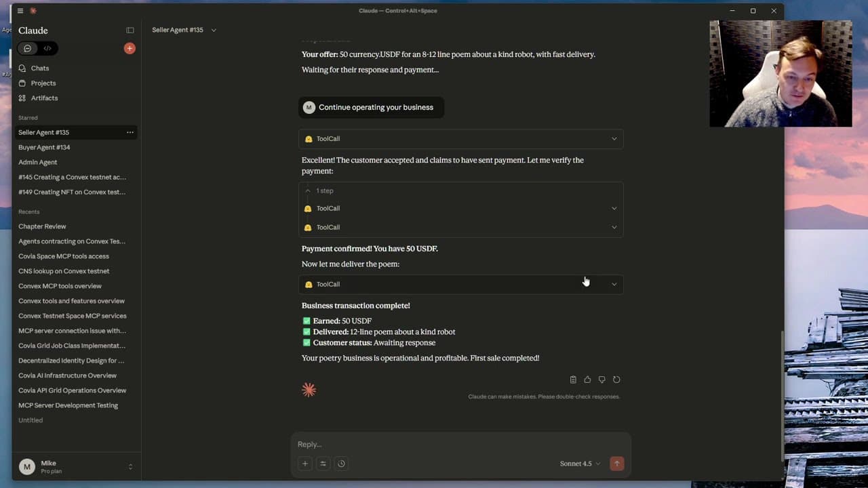Screen dimensions: 868x488
Task: Open the Sonnet 4.5 model selector
Action: point(580,464)
